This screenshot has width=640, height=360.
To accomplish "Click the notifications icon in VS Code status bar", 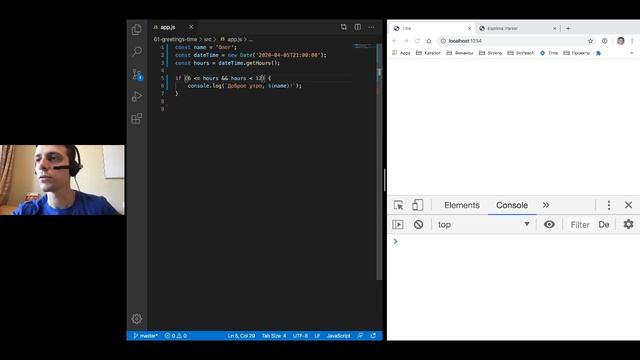I will tap(373, 336).
